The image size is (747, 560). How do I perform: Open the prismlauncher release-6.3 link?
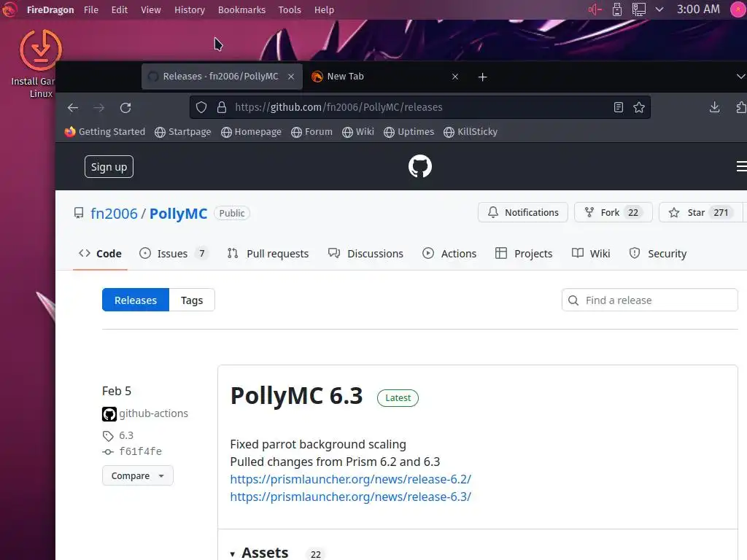click(x=351, y=497)
